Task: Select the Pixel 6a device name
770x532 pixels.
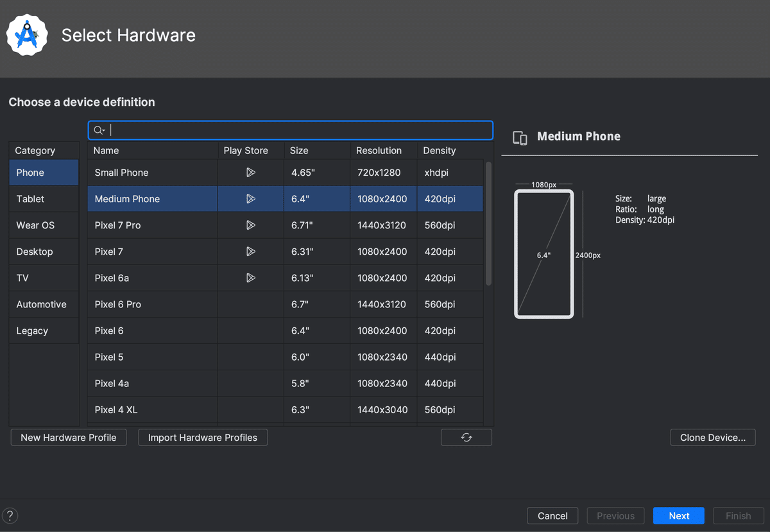Action: point(112,278)
